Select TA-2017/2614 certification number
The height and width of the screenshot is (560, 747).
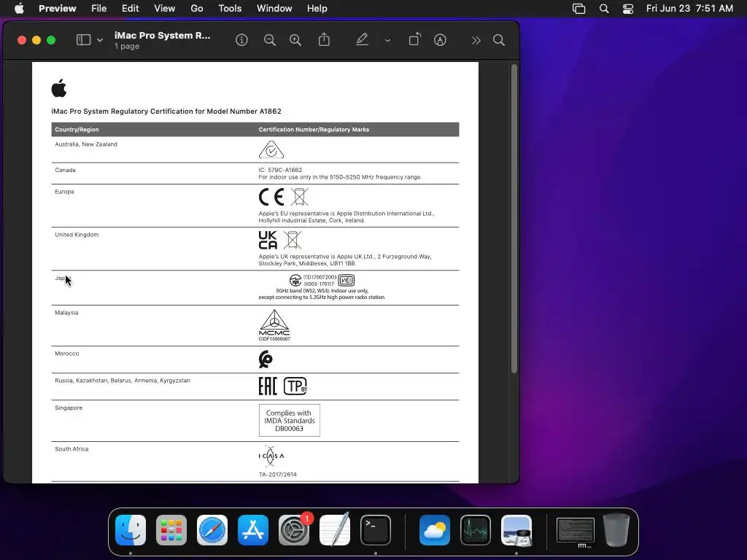coord(278,475)
